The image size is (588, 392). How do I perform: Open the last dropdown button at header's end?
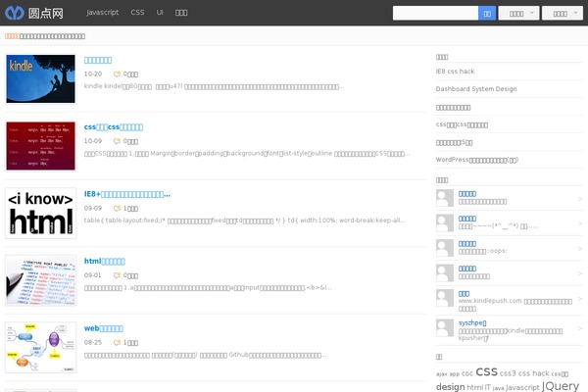[563, 13]
